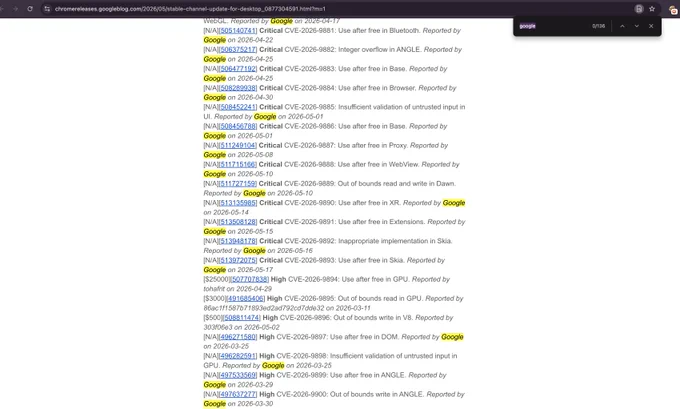Click the address bar URL
This screenshot has width=680, height=409.
190,9
